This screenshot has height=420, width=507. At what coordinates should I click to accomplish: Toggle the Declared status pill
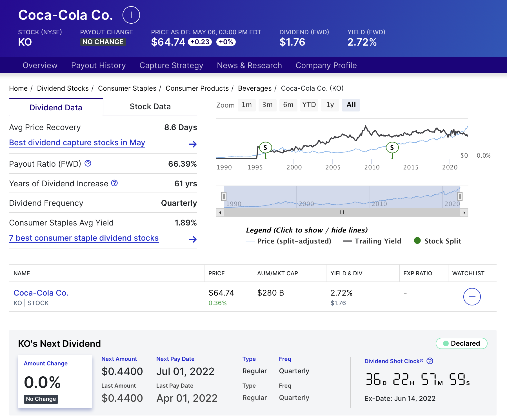tap(461, 343)
